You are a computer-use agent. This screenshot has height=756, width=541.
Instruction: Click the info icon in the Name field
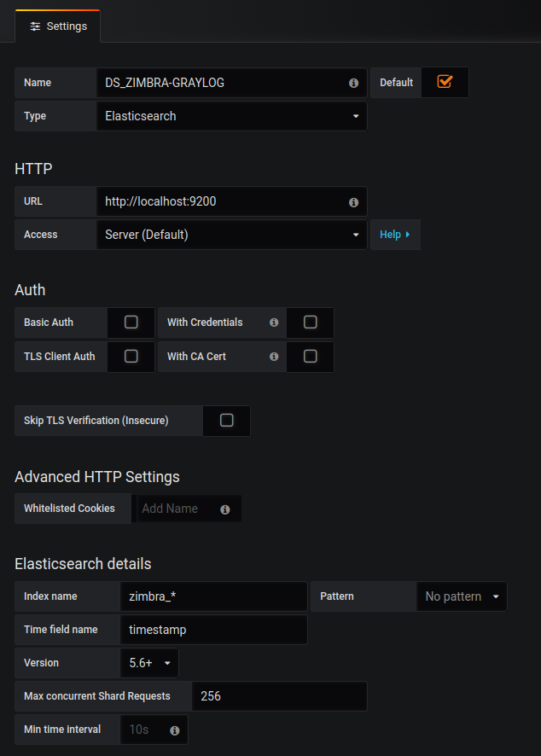coord(353,83)
